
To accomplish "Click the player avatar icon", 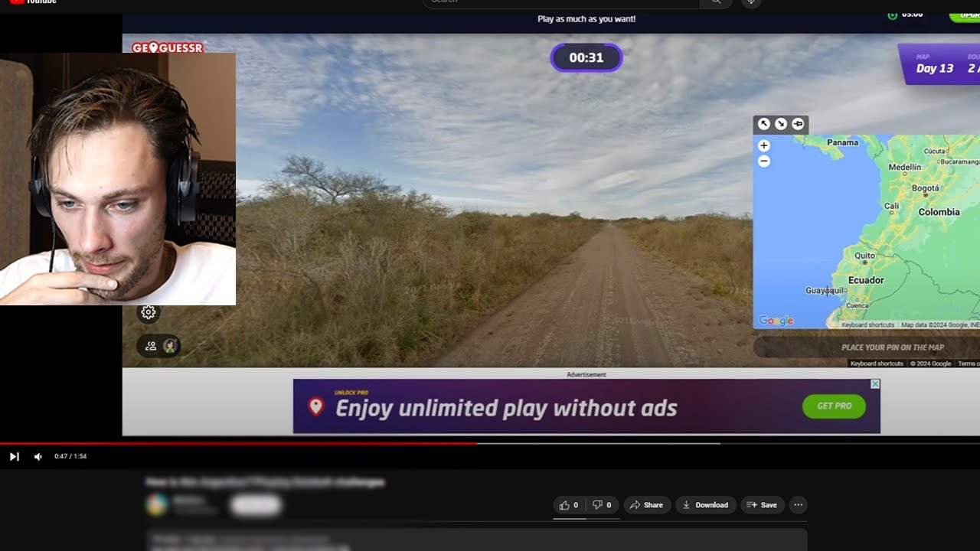I will coord(170,346).
